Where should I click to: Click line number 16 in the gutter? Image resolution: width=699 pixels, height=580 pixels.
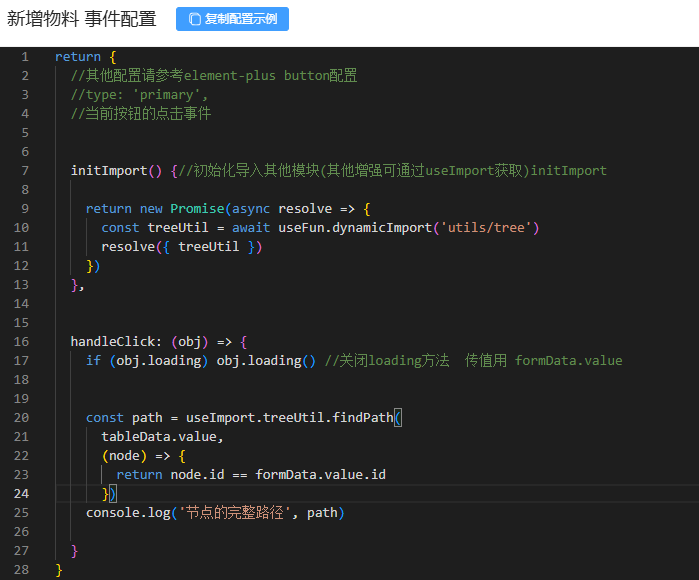click(22, 341)
